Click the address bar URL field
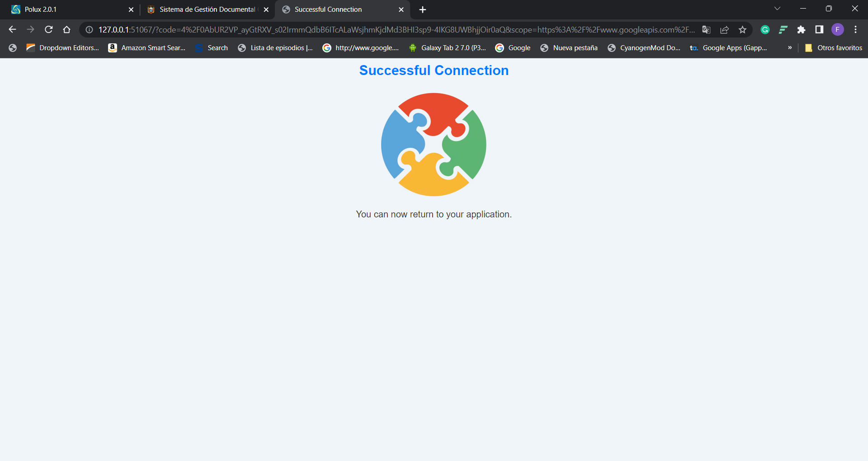 [396, 29]
